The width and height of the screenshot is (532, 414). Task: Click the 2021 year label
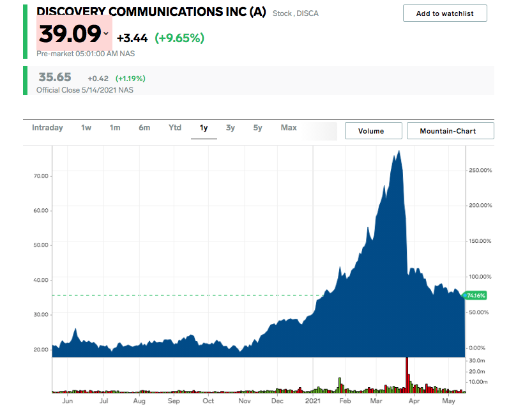(x=312, y=401)
